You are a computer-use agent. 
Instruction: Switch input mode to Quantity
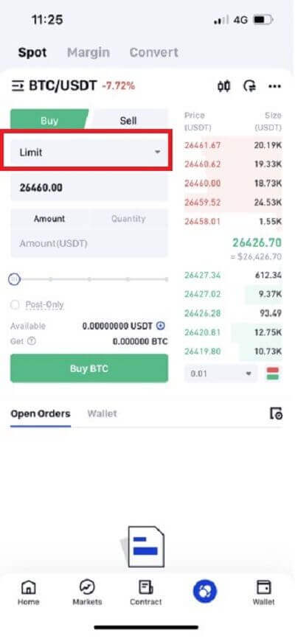(128, 219)
